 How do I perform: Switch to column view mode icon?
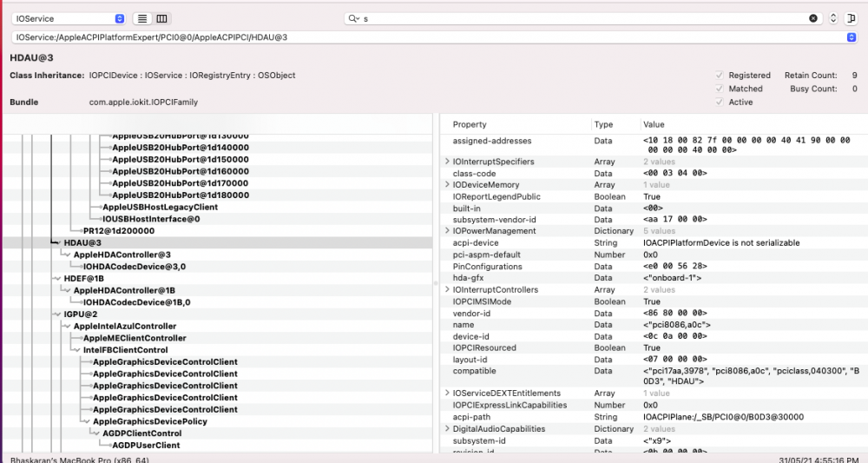161,19
